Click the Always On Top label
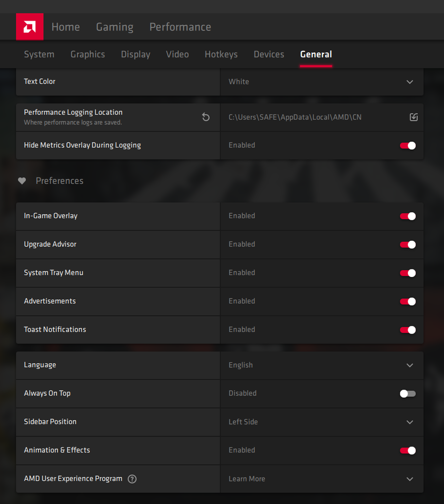 click(47, 393)
